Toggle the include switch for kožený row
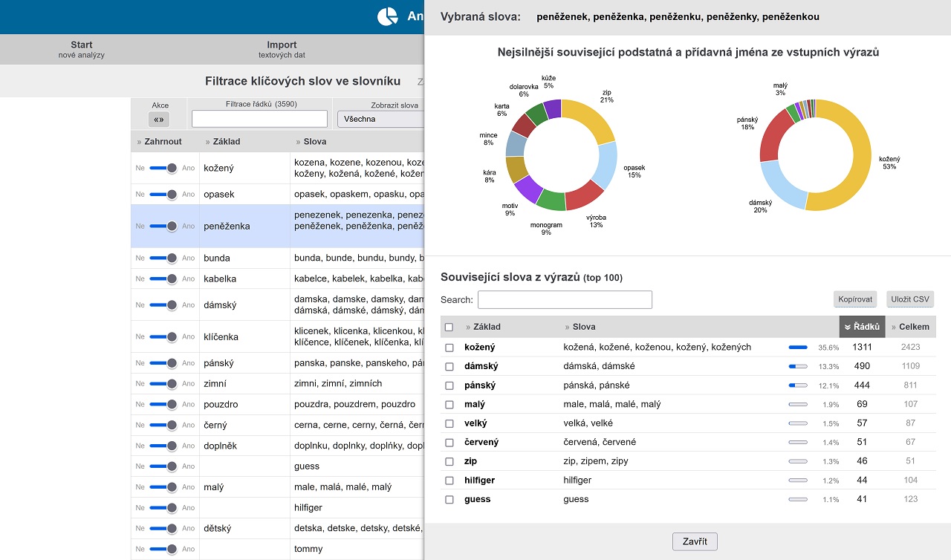 163,168
